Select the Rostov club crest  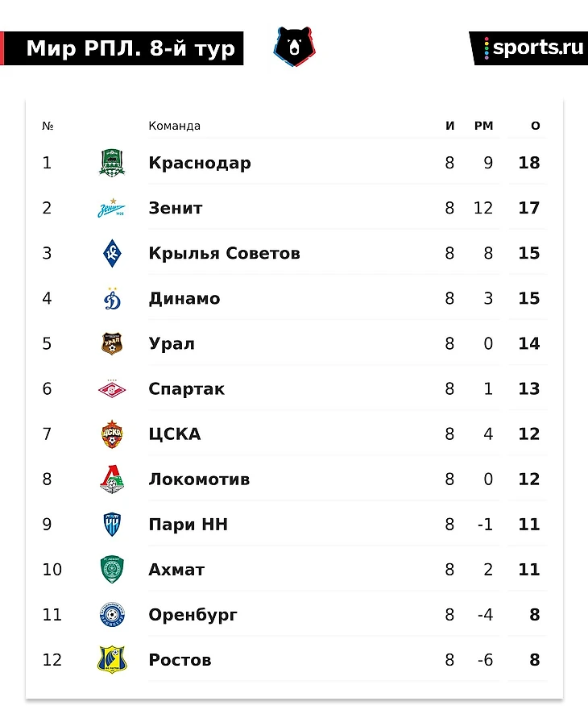pos(112,660)
